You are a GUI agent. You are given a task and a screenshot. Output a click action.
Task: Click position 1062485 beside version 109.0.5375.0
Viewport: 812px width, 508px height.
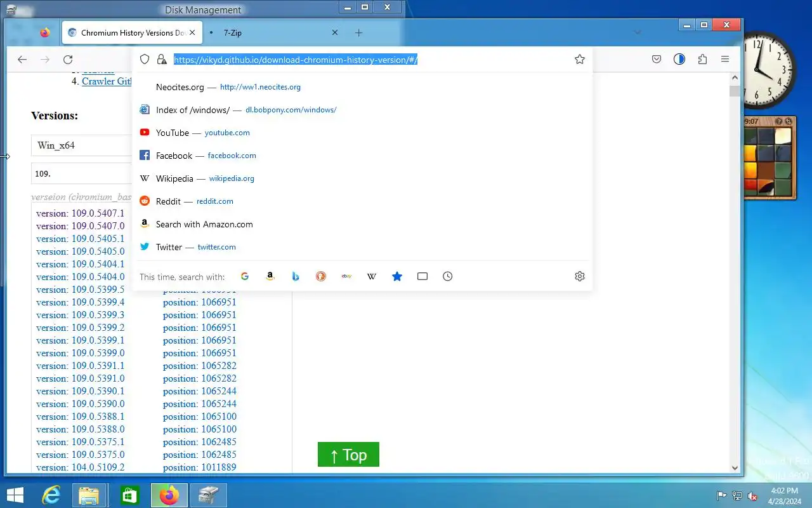[x=199, y=455]
